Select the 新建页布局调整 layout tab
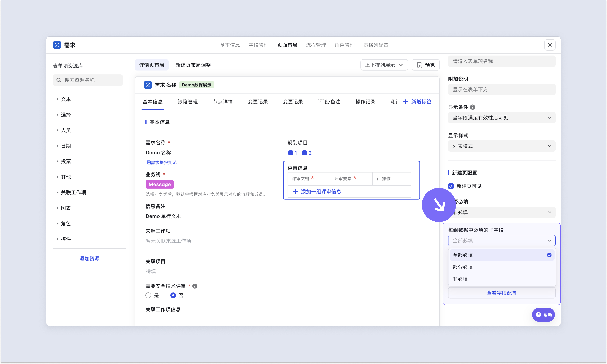Screen dimensions: 607x364 [193, 65]
